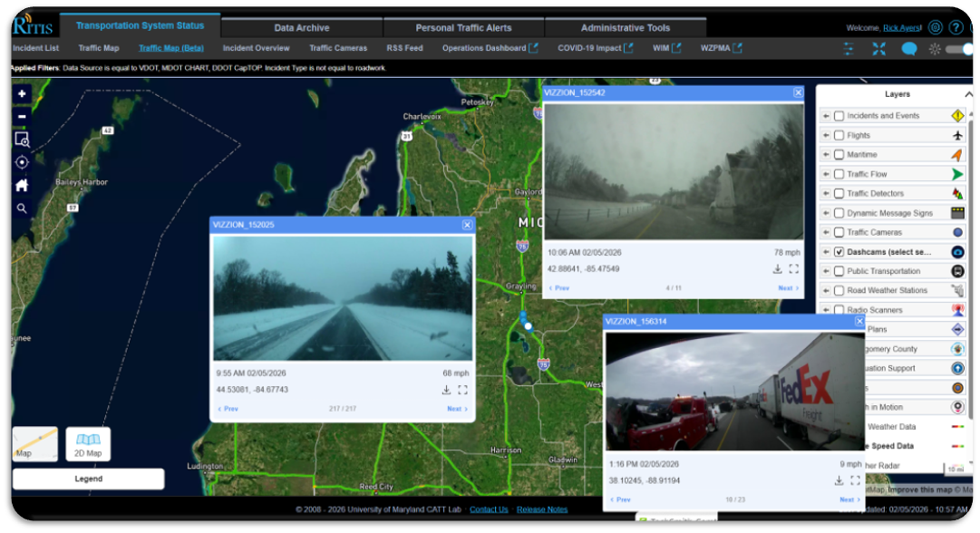This screenshot has height=533, width=980.
Task: Switch to the Data Archive tab
Action: (302, 28)
